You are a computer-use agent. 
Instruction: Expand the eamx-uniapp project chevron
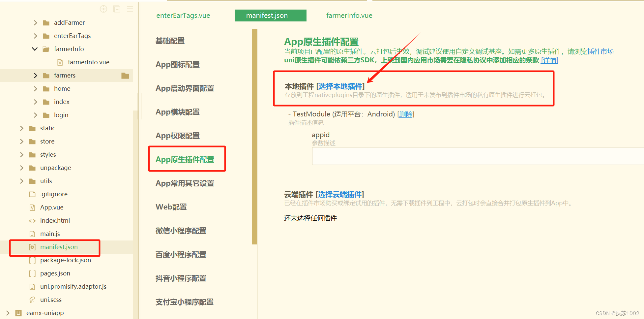tap(8, 313)
